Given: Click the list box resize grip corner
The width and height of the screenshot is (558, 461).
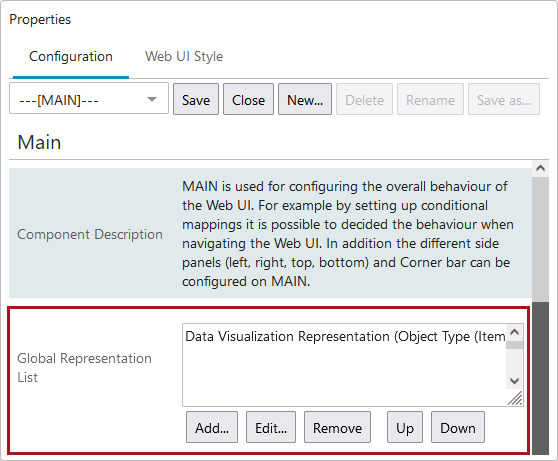Looking at the screenshot, I should pyautogui.click(x=515, y=398).
